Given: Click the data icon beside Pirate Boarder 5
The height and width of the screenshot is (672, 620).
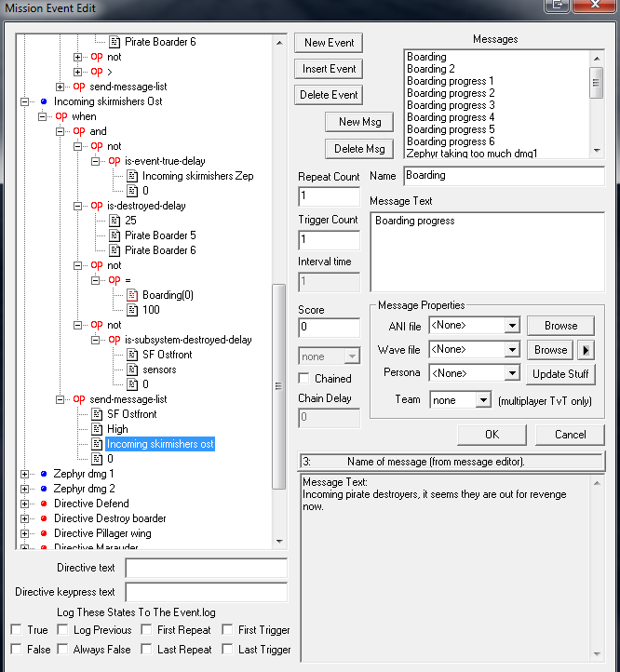Looking at the screenshot, I should click(x=115, y=235).
